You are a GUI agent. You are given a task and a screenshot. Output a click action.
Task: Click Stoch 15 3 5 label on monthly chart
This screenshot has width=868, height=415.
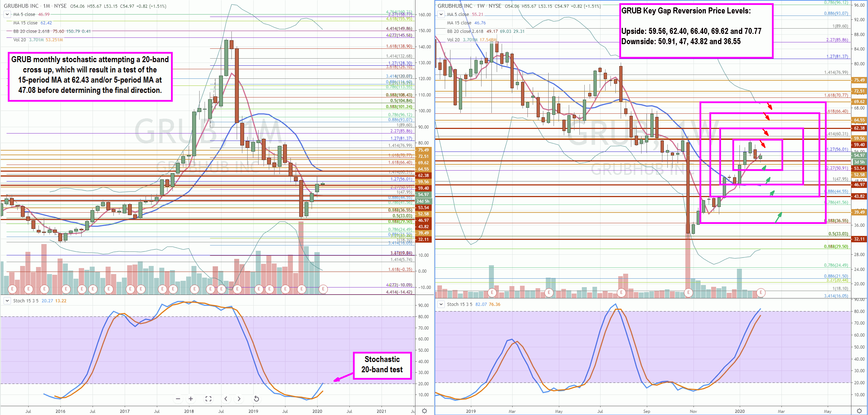26,301
